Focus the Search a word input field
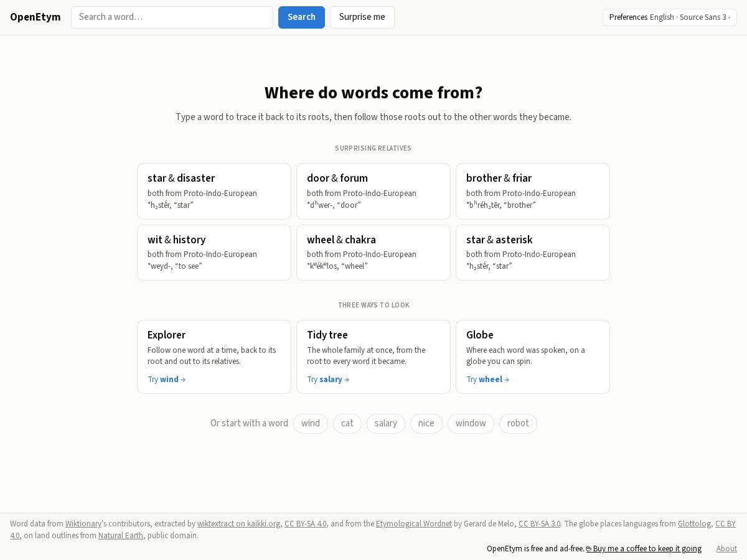Viewport: 747px width, 560px height. pos(172,17)
